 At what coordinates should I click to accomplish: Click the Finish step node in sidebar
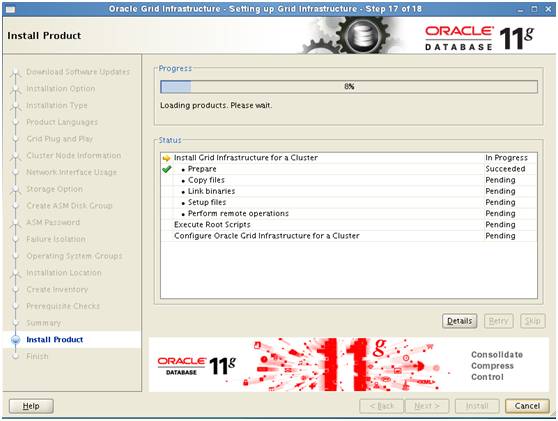pos(15,356)
